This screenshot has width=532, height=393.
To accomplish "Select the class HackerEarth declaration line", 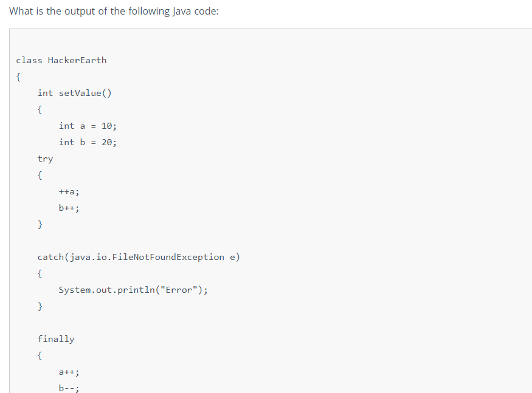I will coord(61,60).
